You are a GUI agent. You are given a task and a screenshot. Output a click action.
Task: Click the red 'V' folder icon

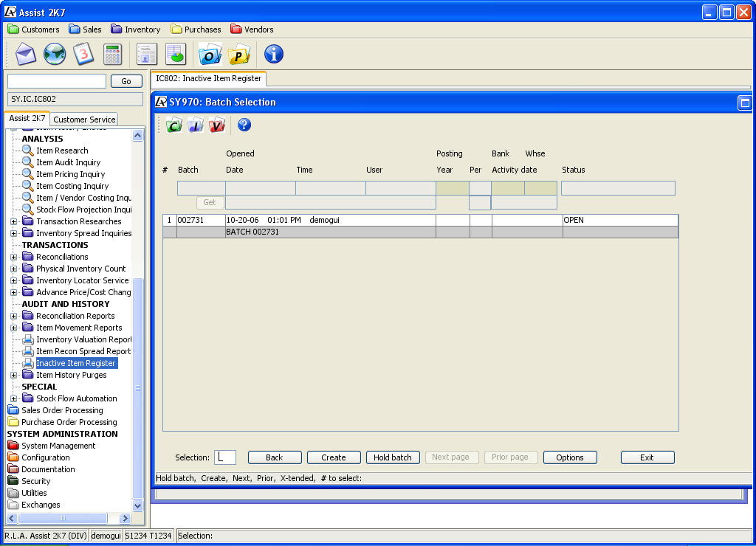(x=216, y=125)
